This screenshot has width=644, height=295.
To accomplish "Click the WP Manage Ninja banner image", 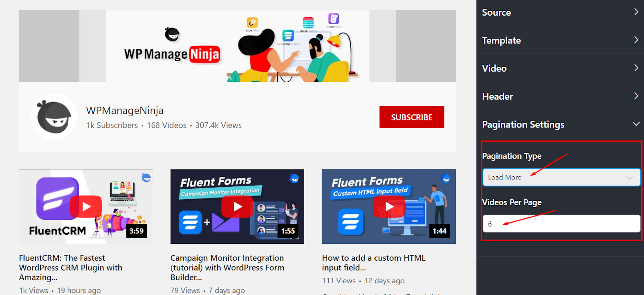I will pos(237,46).
